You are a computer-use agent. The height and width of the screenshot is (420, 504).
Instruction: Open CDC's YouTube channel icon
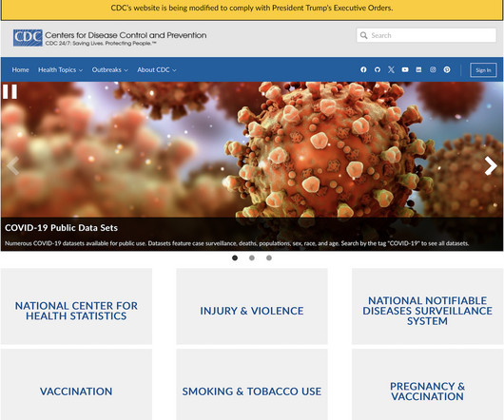405,69
